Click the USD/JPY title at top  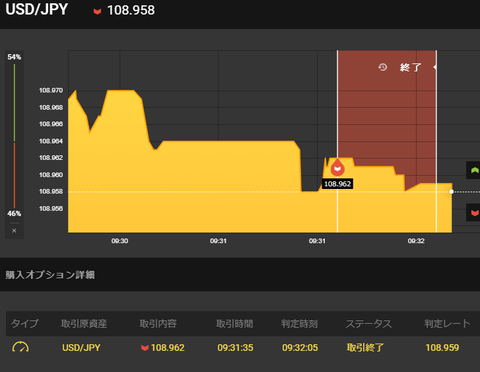37,9
